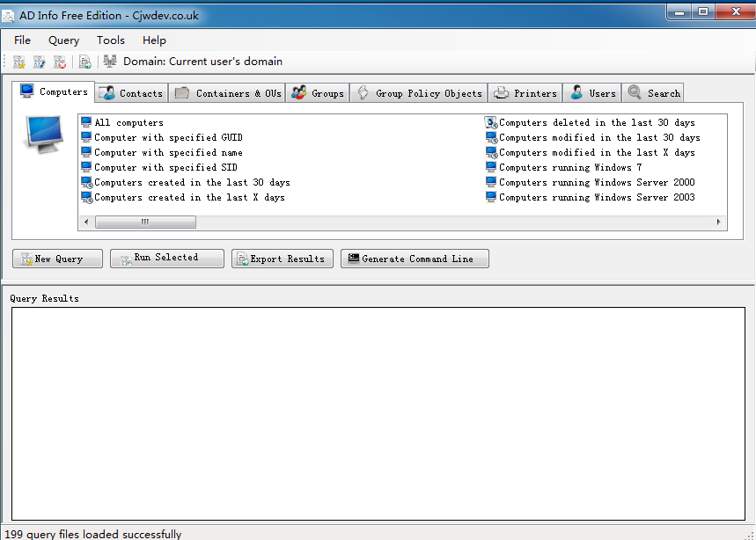Click icon for Computers running Windows Server 2000
The height and width of the screenshot is (540, 756).
491,182
